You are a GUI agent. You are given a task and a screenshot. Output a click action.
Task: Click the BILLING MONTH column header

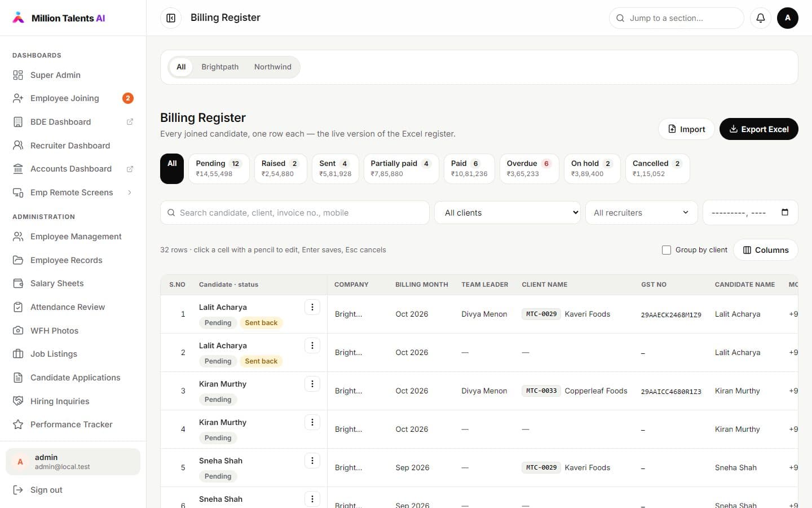(x=422, y=284)
